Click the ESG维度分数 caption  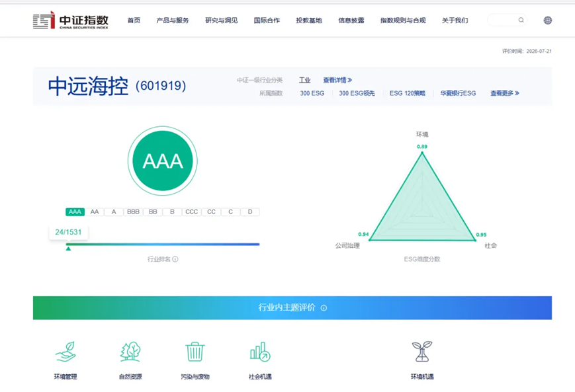(x=422, y=259)
